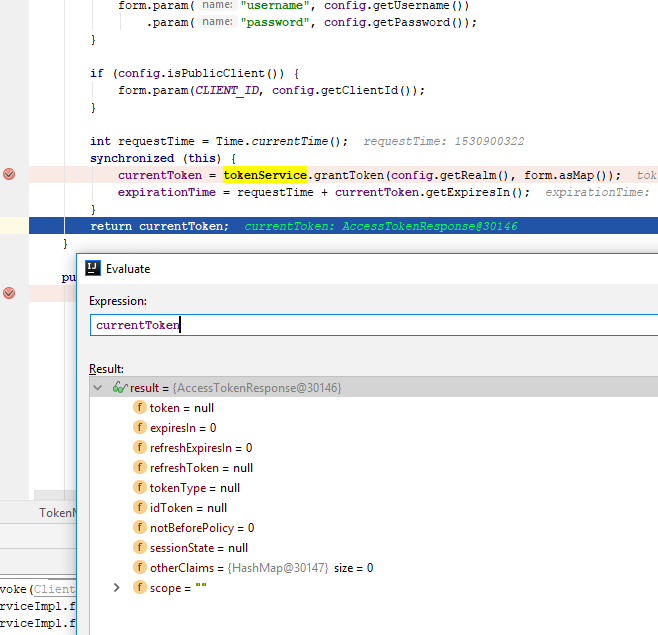The image size is (658, 635).
Task: Click the 'synchronized' keyword
Action: pyautogui.click(x=132, y=158)
